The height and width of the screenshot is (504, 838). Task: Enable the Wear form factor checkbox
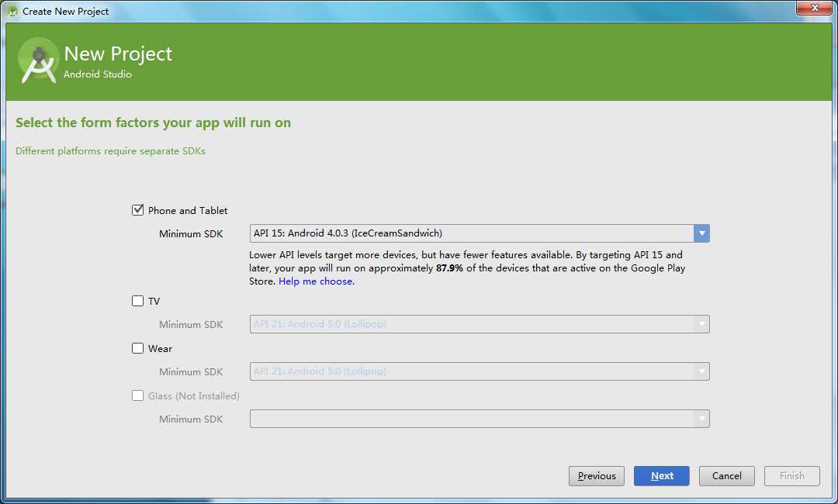pos(138,348)
